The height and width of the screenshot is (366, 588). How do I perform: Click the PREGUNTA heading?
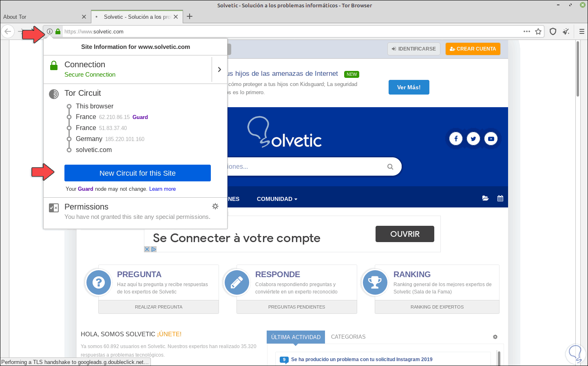pyautogui.click(x=139, y=274)
